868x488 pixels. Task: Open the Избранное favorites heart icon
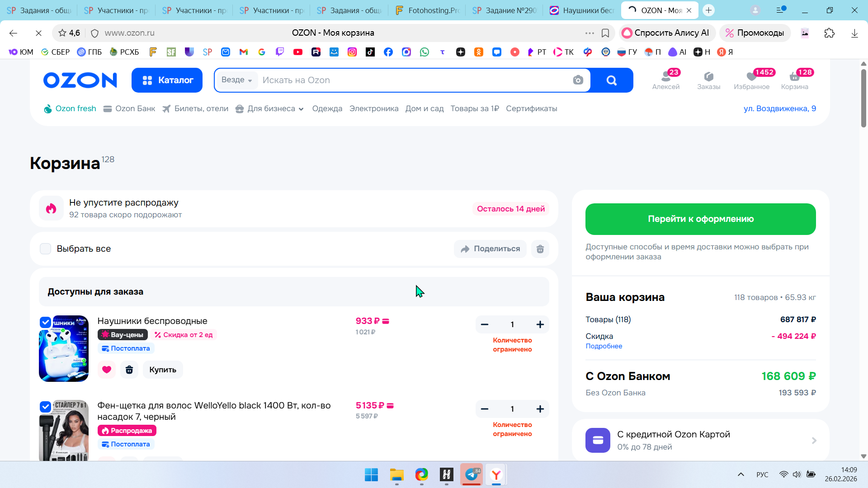(x=751, y=77)
